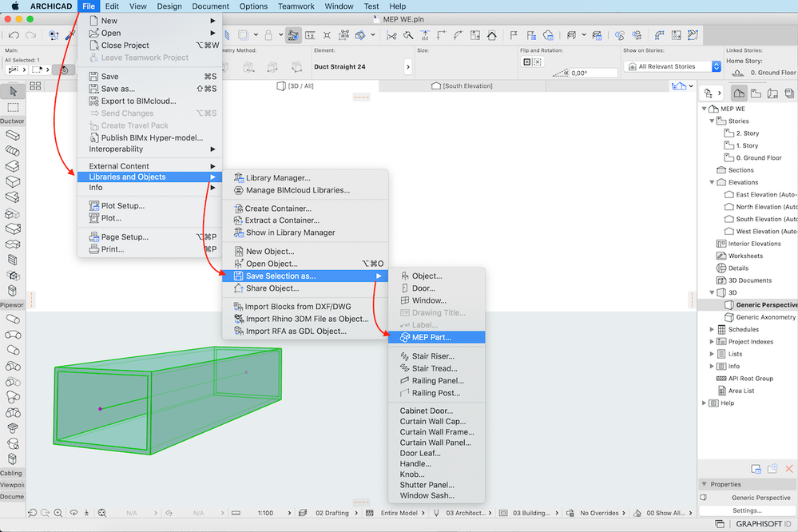
Task: Open the ARCHICAD application menu
Action: (x=51, y=6)
